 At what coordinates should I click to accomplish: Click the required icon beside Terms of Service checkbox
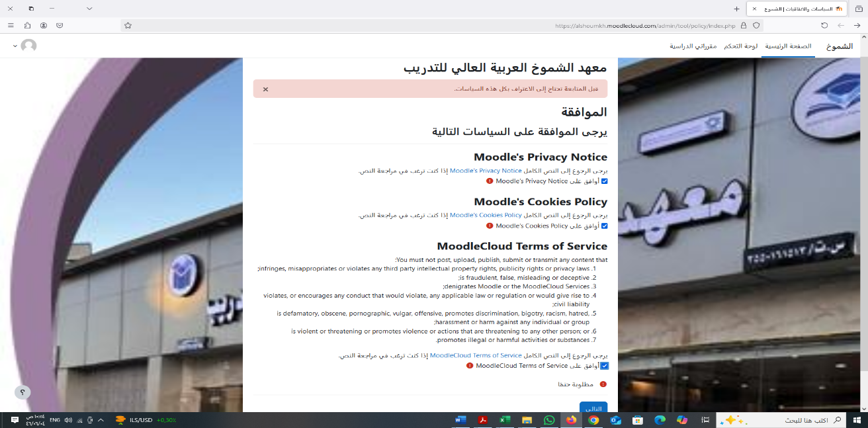470,365
